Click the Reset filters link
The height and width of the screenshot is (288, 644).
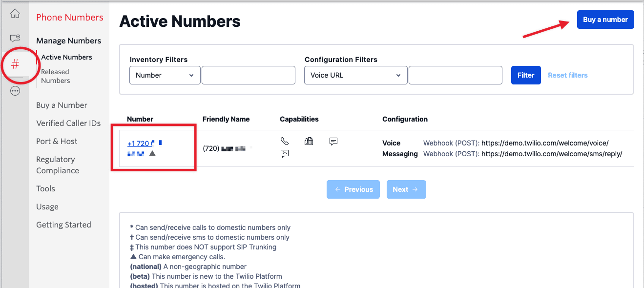coord(567,75)
